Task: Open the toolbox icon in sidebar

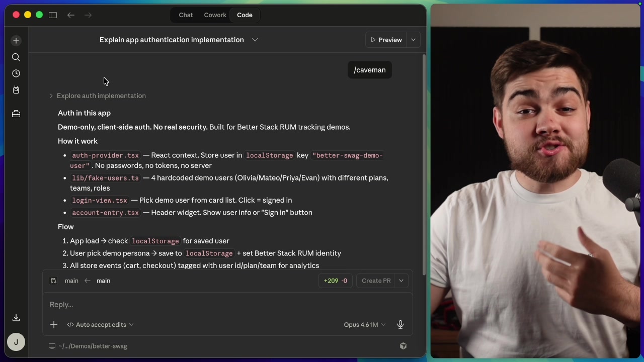Action: click(x=16, y=114)
